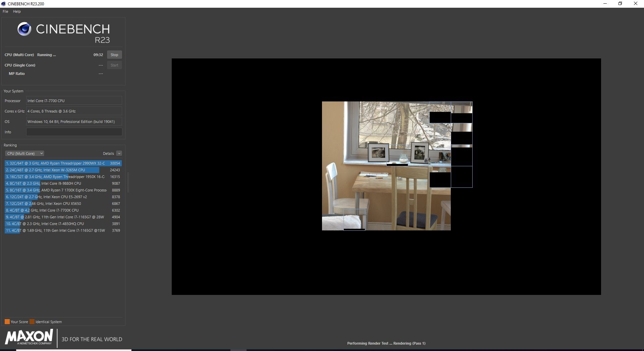Click the disabled Single Core Start button
Viewport: 644px width, 351px height.
[x=114, y=65]
